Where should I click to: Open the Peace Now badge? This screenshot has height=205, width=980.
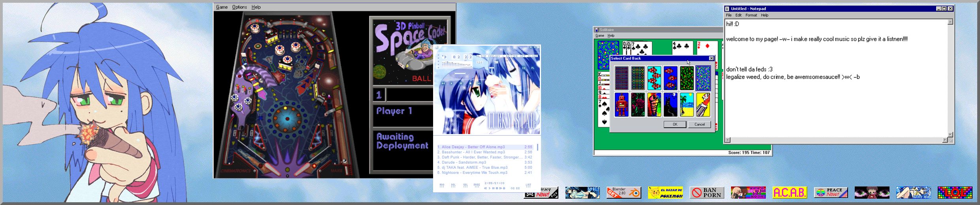coord(831,192)
